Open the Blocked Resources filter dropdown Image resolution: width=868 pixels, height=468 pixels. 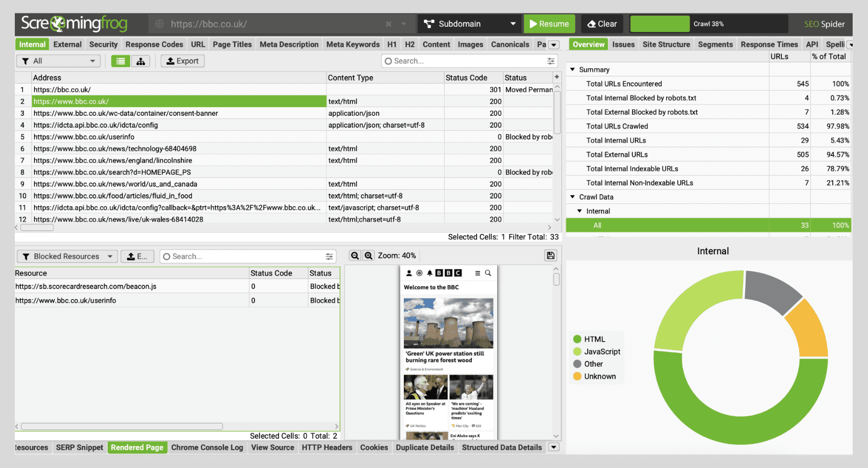(67, 256)
